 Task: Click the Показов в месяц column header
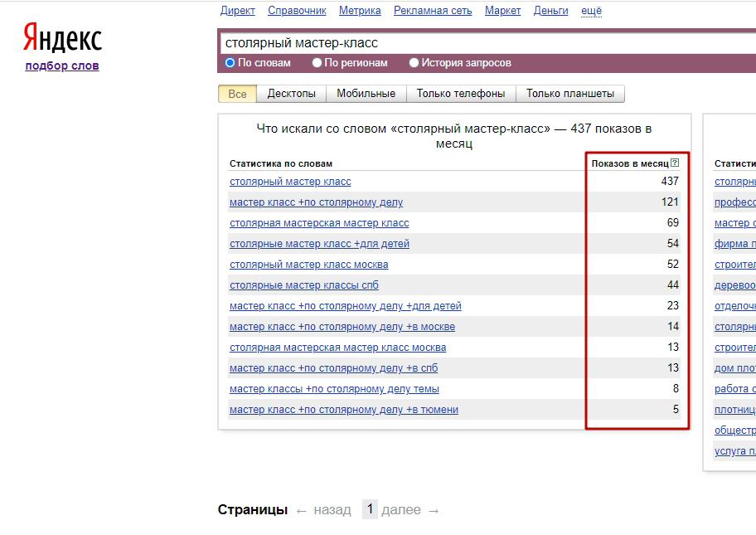[x=630, y=163]
